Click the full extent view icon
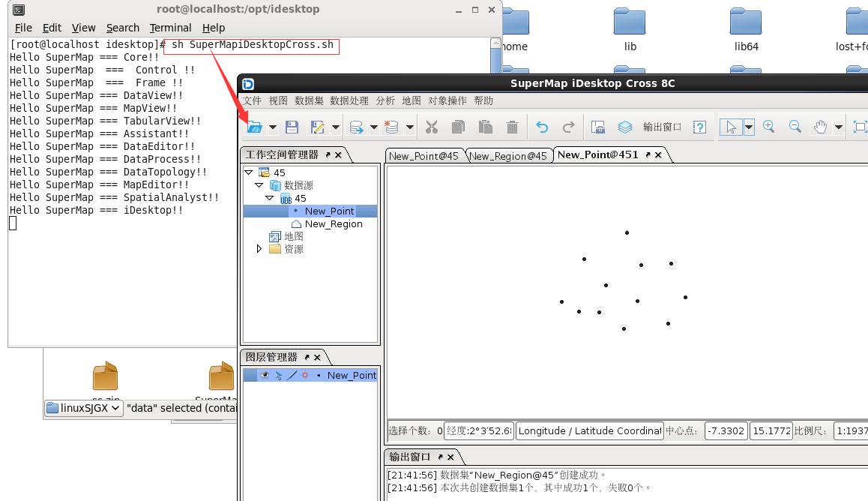 [860, 127]
